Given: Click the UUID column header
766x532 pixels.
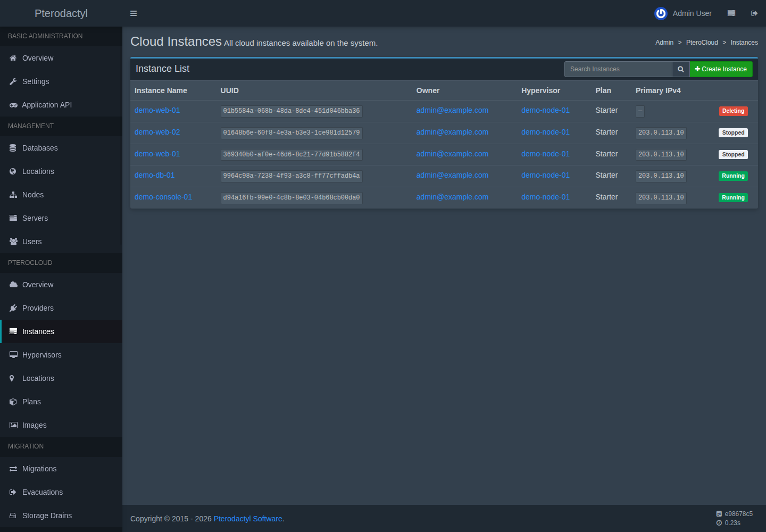Looking at the screenshot, I should (230, 90).
